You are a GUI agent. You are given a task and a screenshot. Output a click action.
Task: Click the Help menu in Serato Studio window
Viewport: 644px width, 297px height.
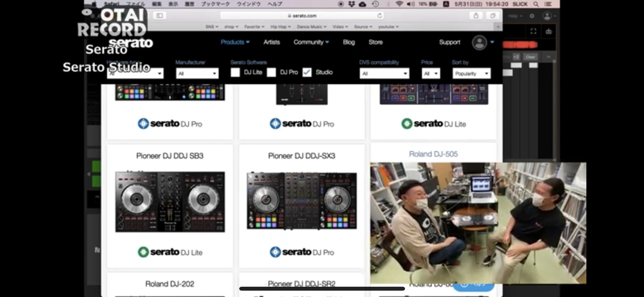point(515,16)
